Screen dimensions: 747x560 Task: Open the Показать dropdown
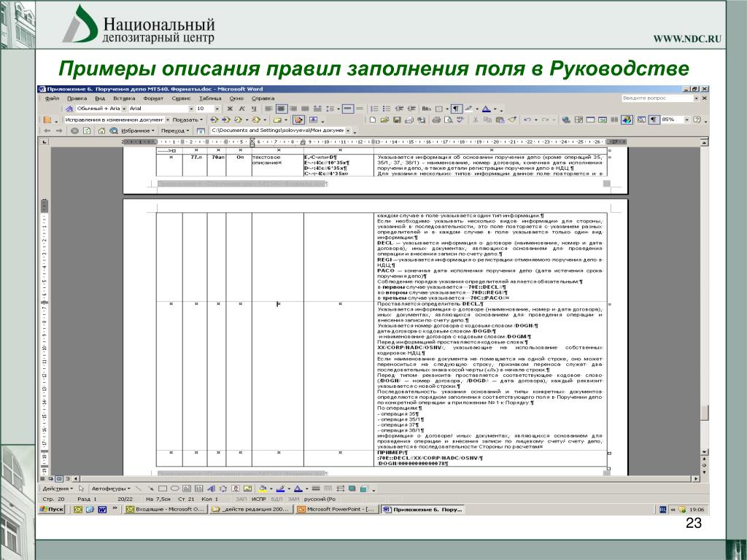click(187, 120)
